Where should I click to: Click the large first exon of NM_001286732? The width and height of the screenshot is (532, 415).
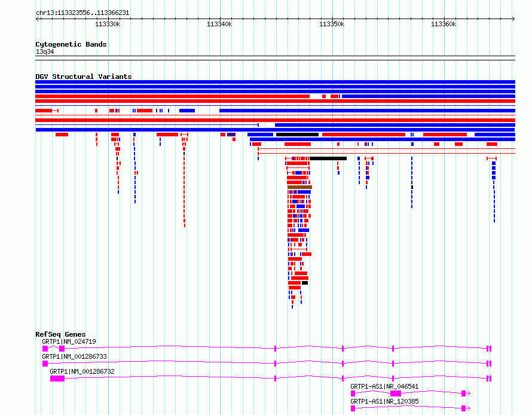click(x=57, y=379)
